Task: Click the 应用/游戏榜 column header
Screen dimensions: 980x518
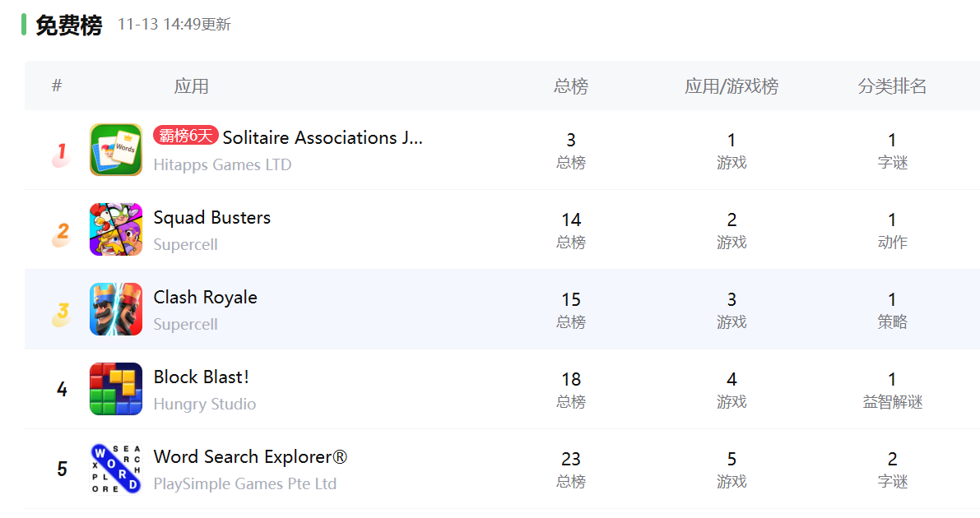Action: [x=732, y=86]
